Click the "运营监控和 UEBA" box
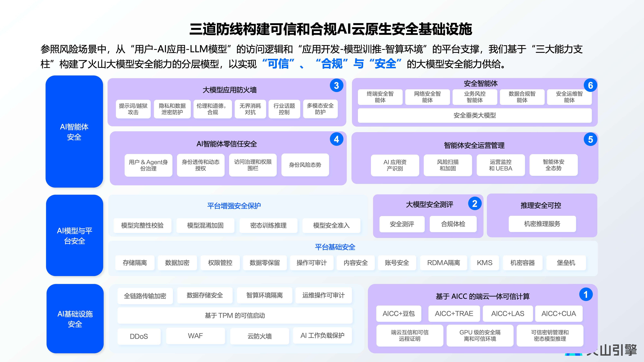The width and height of the screenshot is (644, 362). (x=501, y=165)
